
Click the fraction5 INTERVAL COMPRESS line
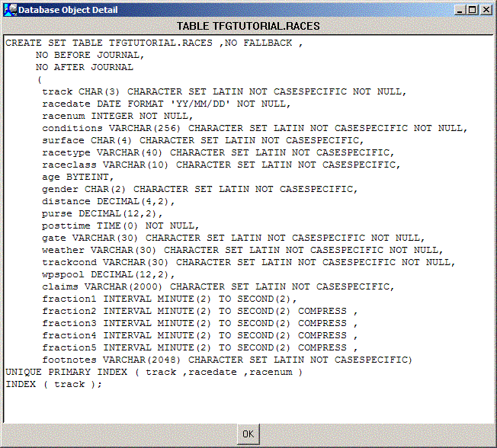pyautogui.click(x=200, y=347)
